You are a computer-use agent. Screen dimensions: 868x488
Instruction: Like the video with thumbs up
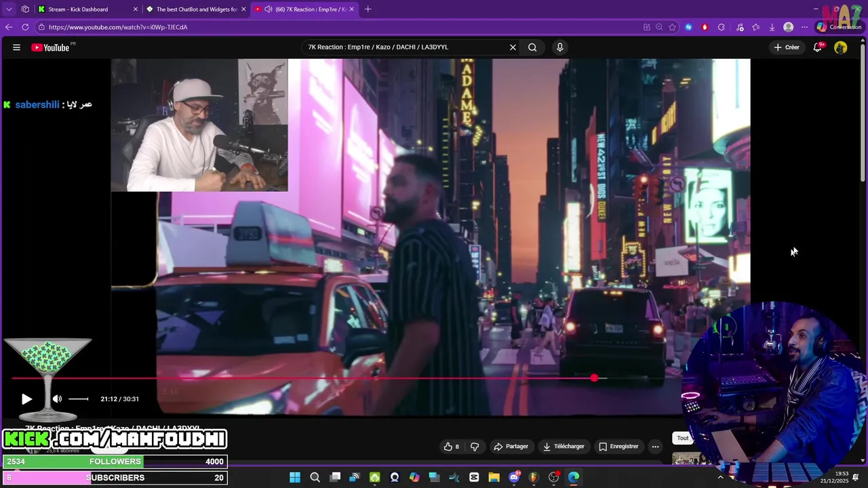coord(452,447)
